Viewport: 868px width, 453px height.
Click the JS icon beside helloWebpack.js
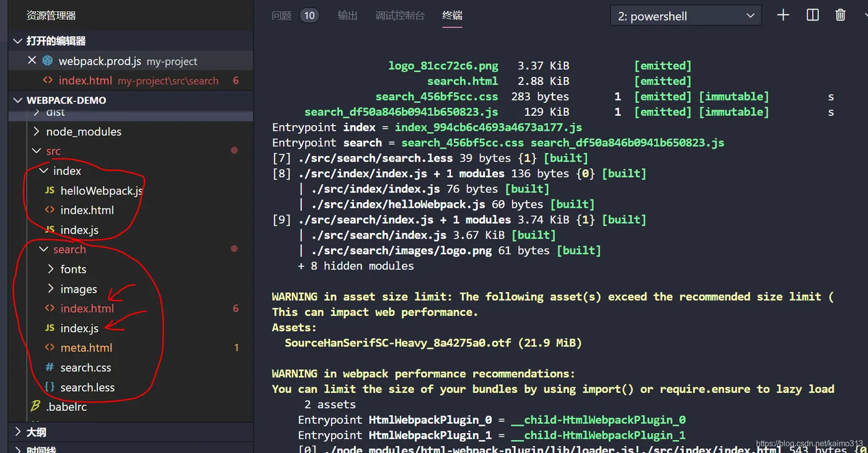click(50, 191)
